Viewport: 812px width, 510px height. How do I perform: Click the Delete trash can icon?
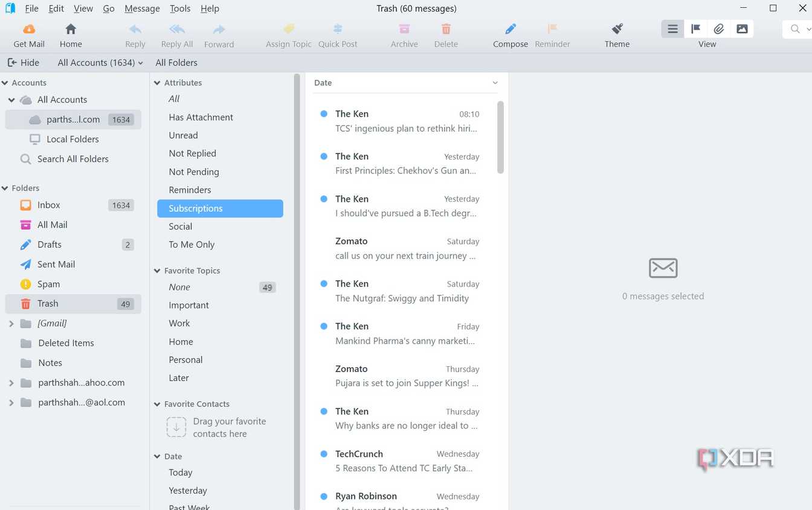[x=446, y=29]
